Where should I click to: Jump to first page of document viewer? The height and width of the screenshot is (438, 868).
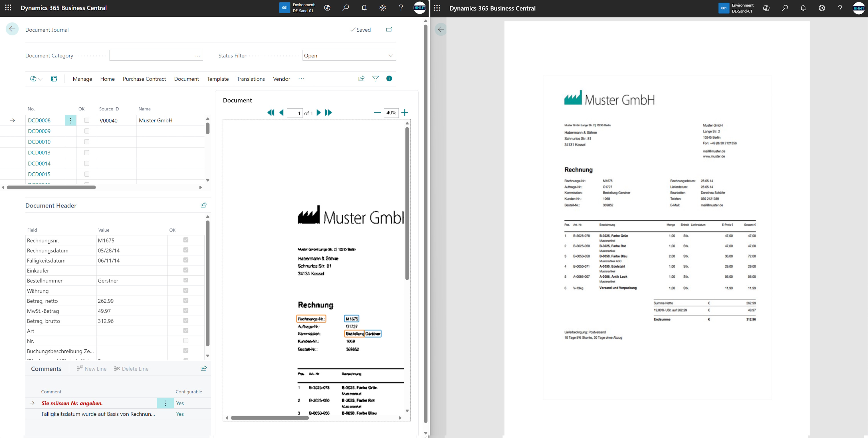(271, 113)
